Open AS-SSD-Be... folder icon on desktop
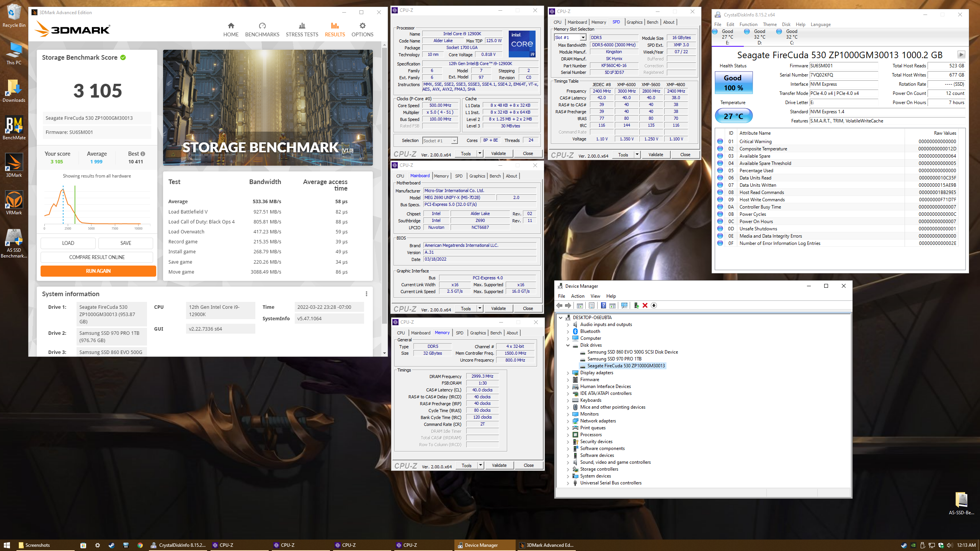980x551 pixels. pyautogui.click(x=961, y=504)
